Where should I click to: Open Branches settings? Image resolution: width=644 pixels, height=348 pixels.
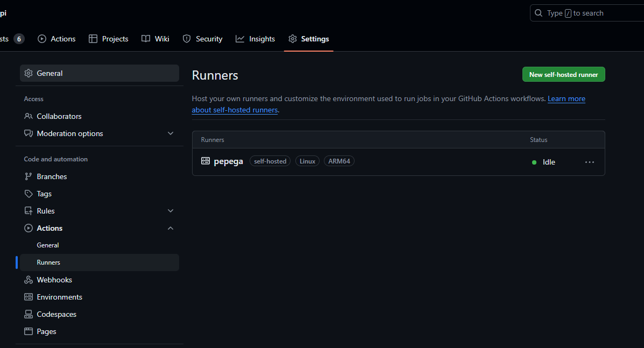[100, 176]
